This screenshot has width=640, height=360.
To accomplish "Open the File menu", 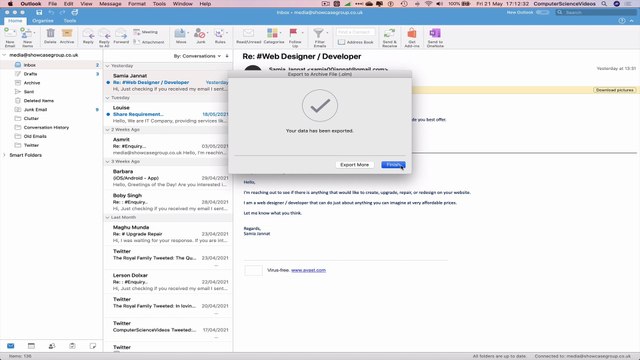I will click(53, 4).
